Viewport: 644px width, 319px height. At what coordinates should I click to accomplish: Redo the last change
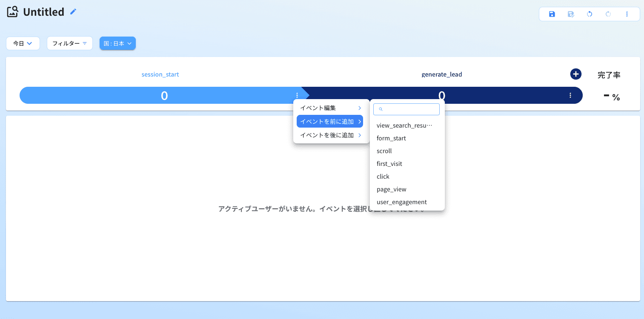tap(608, 14)
